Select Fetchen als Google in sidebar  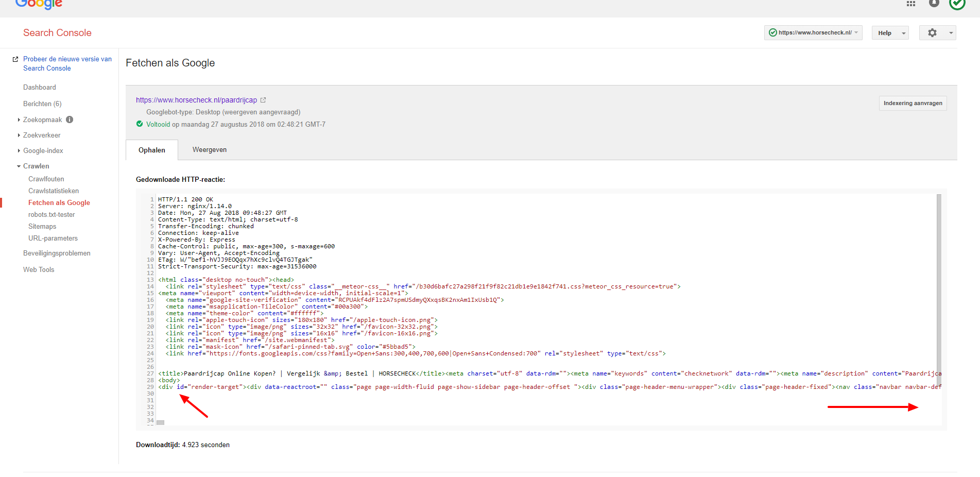point(59,202)
